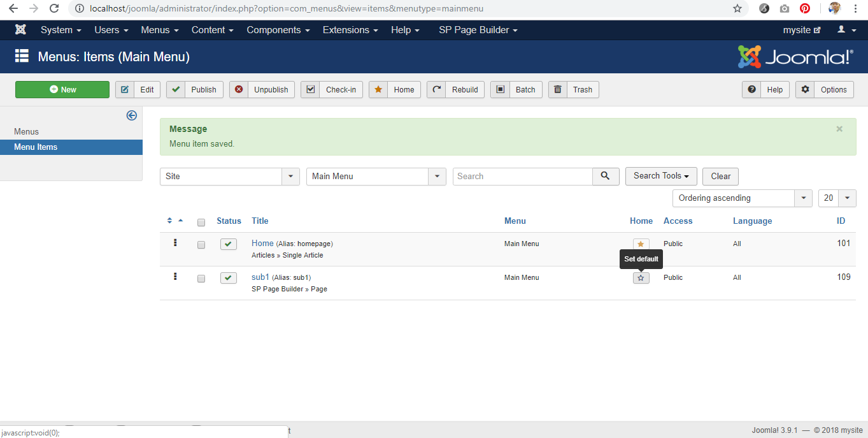Click into the Search input field
Viewport: 868px width, 438px height.
(x=522, y=177)
